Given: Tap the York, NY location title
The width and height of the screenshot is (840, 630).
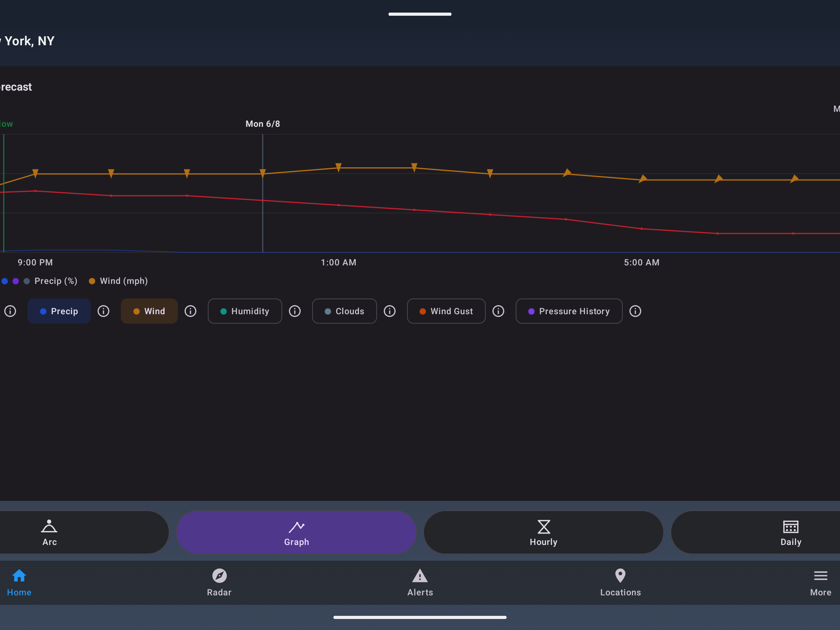Looking at the screenshot, I should [x=27, y=41].
